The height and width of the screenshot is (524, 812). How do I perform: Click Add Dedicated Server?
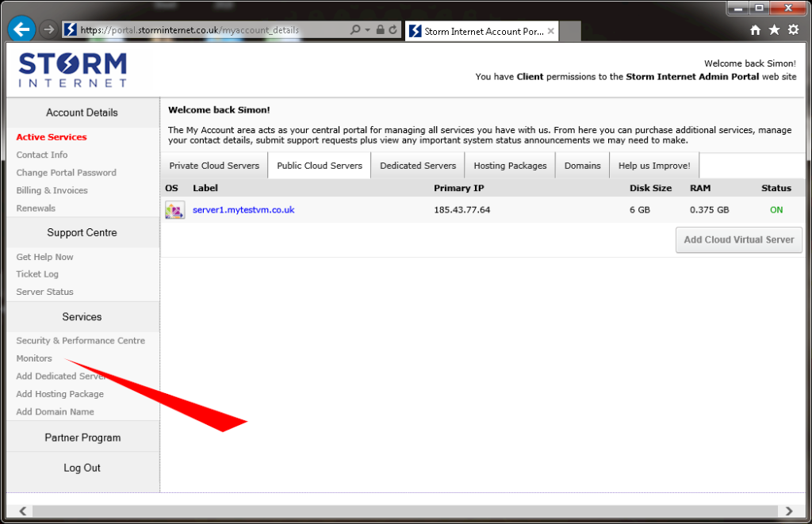(61, 377)
